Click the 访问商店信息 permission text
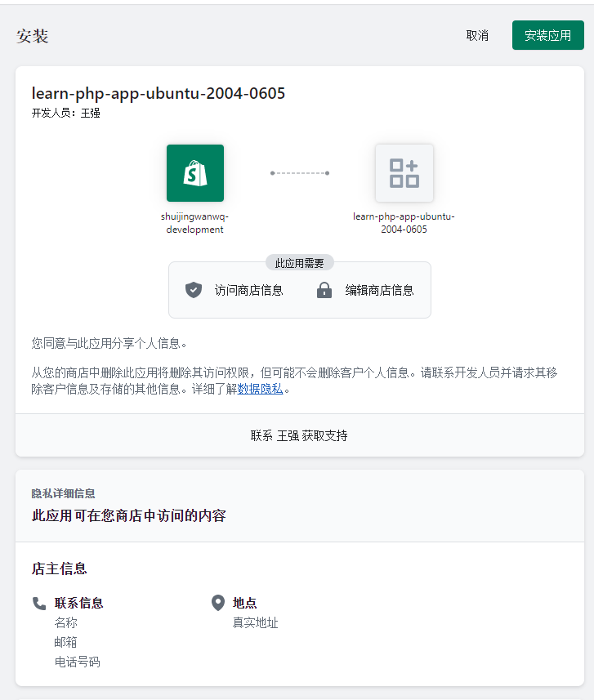 tap(249, 290)
